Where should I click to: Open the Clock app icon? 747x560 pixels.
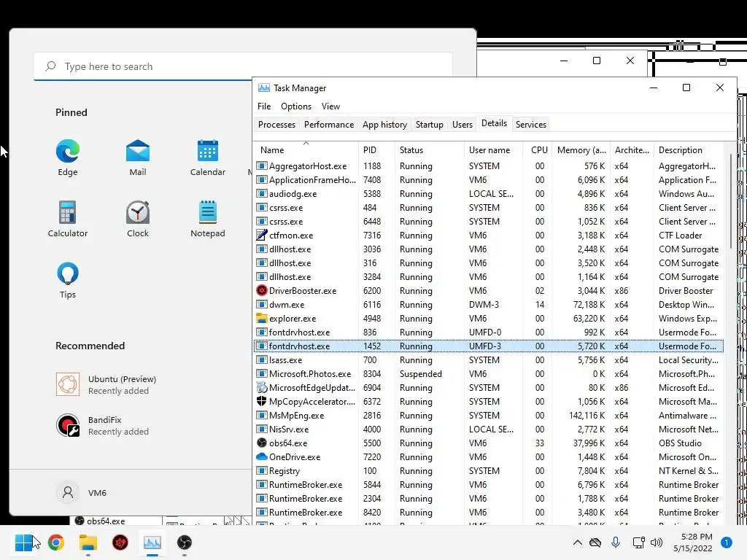(x=138, y=219)
